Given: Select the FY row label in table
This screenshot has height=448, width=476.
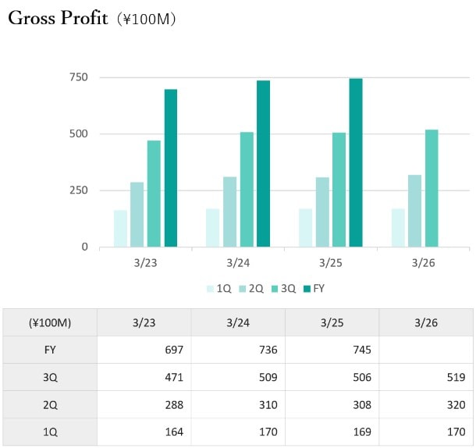Looking at the screenshot, I should coord(50,350).
